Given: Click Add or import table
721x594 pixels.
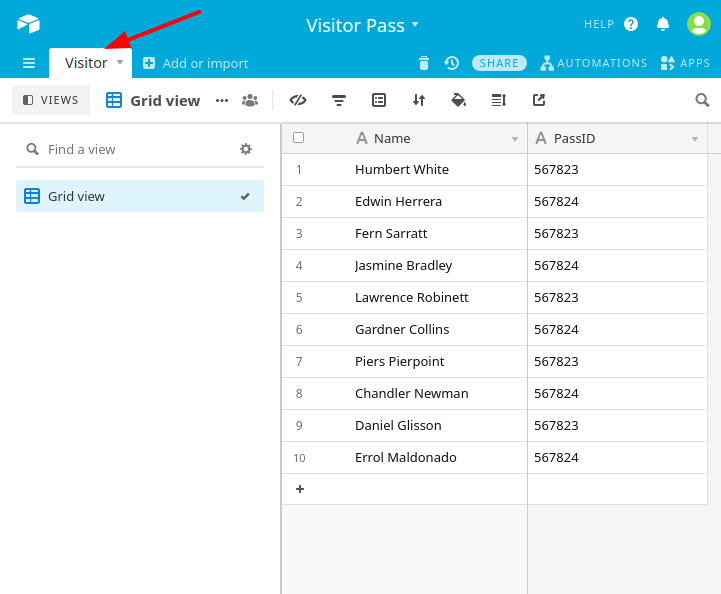Looking at the screenshot, I should (195, 63).
